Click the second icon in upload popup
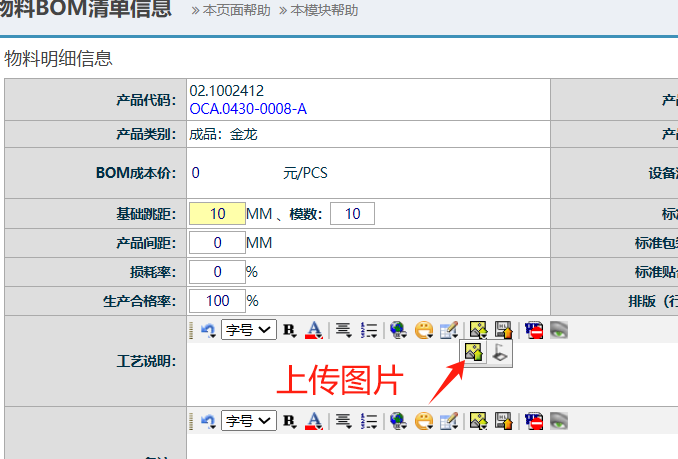The image size is (678, 459). click(500, 353)
